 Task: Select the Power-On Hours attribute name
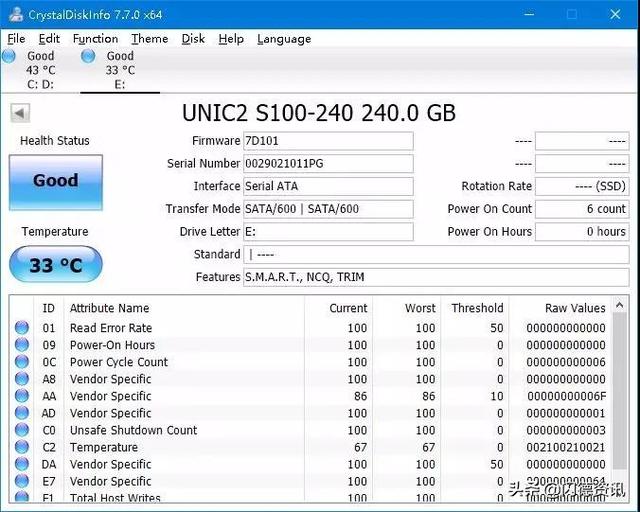112,345
